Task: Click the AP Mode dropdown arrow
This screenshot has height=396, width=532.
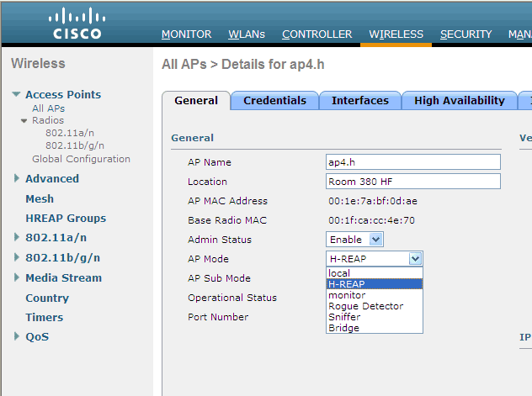Action: 415,259
